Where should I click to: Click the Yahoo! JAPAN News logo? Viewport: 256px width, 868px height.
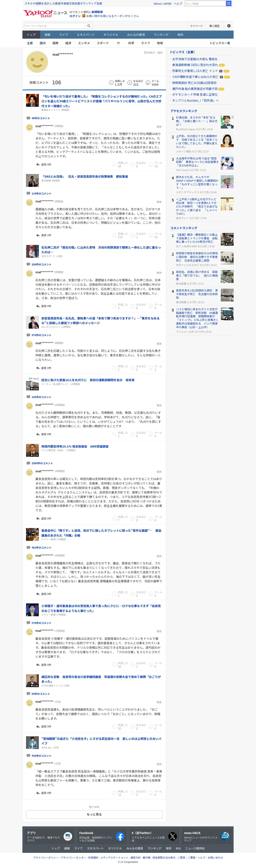tap(45, 13)
